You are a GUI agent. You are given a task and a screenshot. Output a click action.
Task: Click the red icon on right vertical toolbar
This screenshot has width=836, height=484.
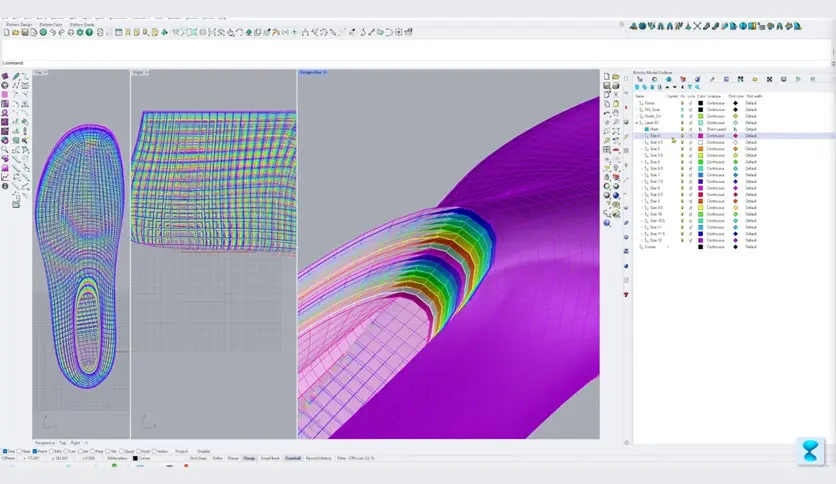click(x=626, y=294)
